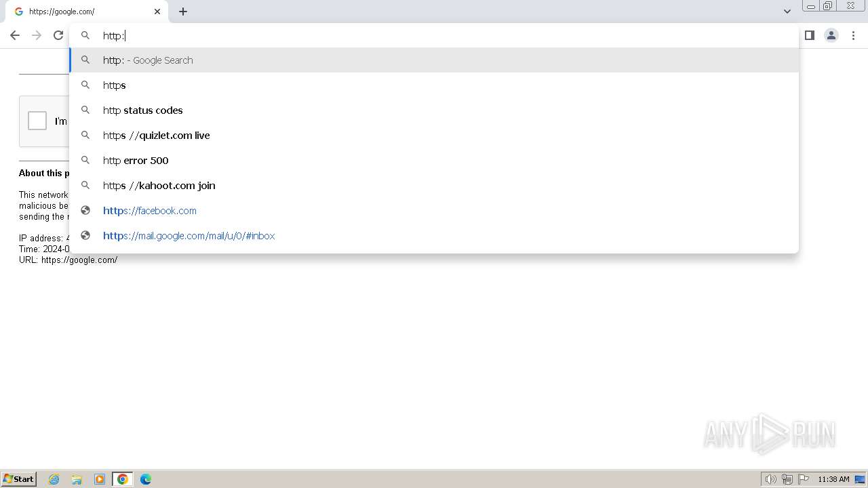Select 'http: - Google Search' suggestion
Image resolution: width=868 pixels, height=488 pixels.
[x=434, y=60]
